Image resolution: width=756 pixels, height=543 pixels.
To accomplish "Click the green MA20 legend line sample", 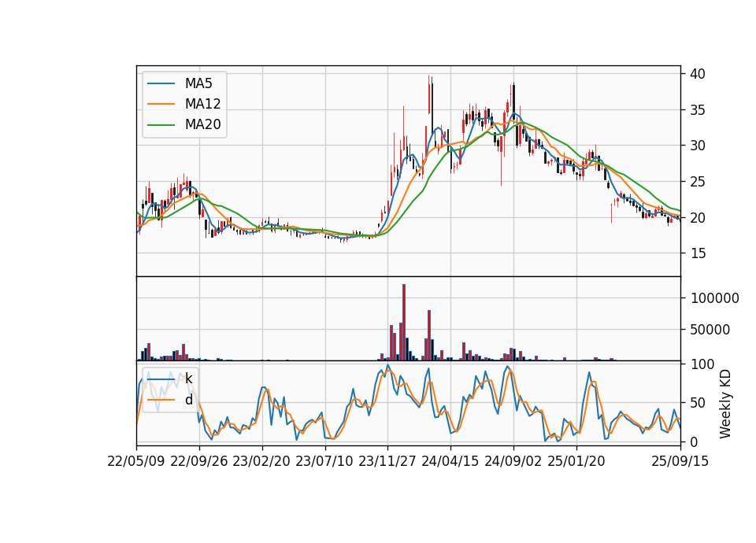I will (161, 125).
